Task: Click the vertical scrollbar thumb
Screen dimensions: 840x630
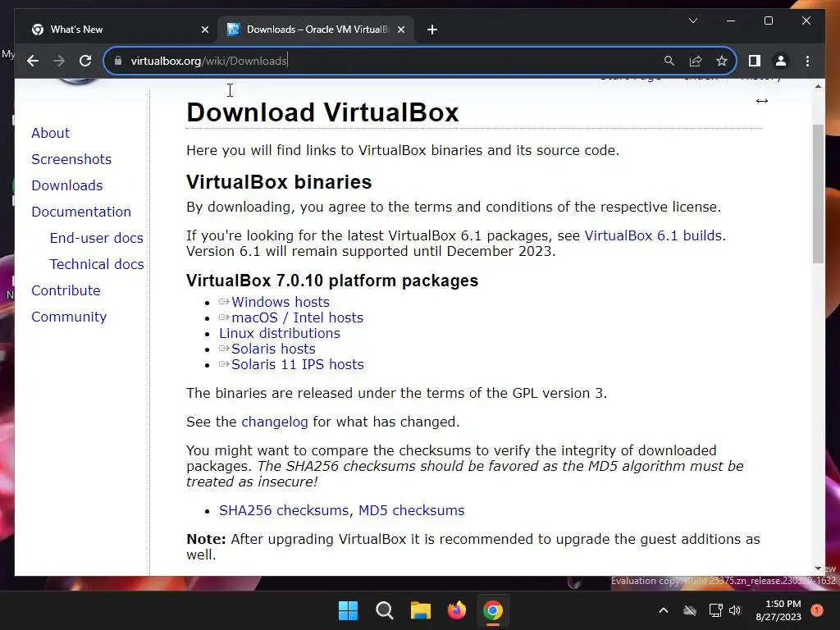Action: point(818,194)
